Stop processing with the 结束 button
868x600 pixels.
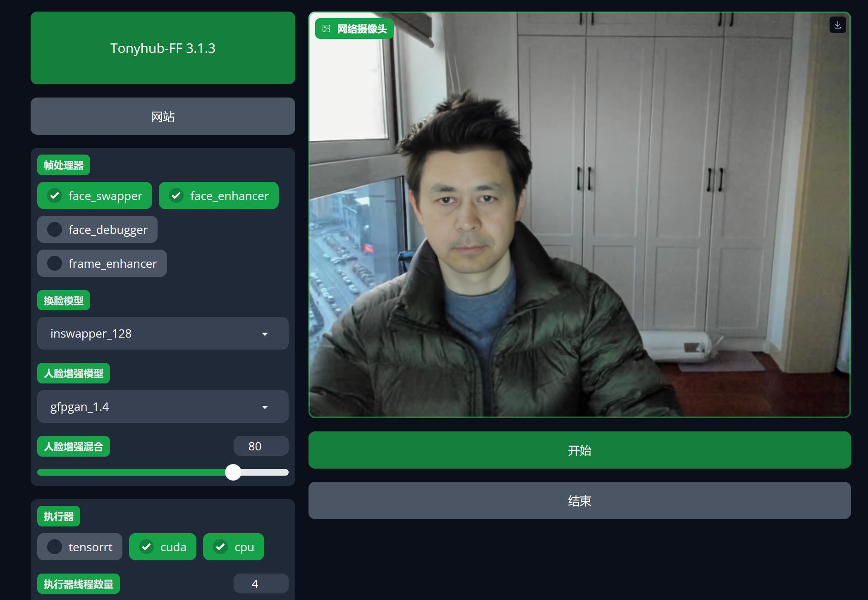point(579,500)
